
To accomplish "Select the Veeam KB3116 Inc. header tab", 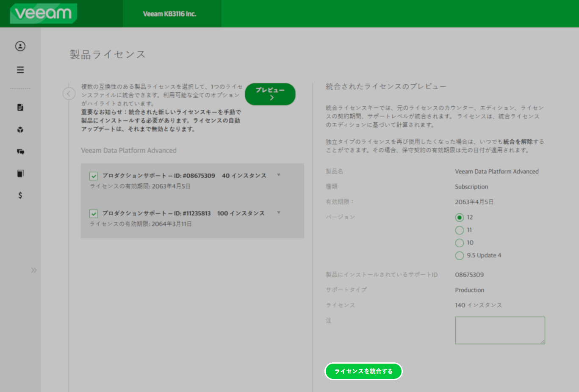I will (172, 14).
